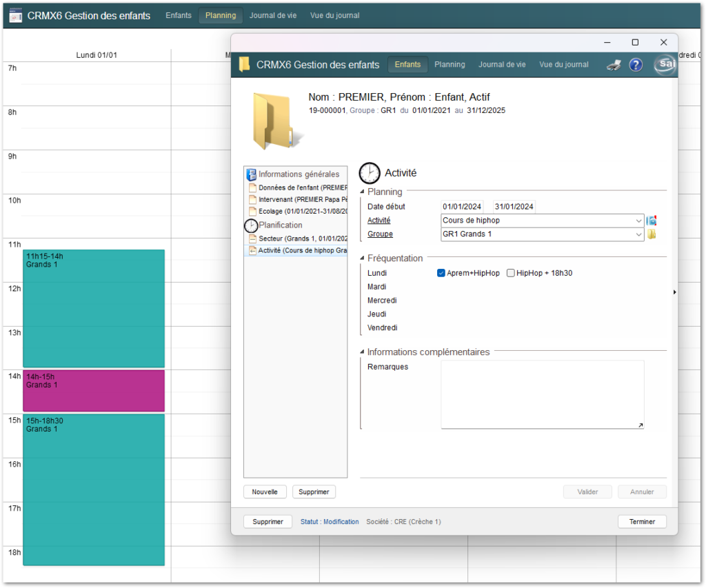
Task: Click the Valider button
Action: 587,491
